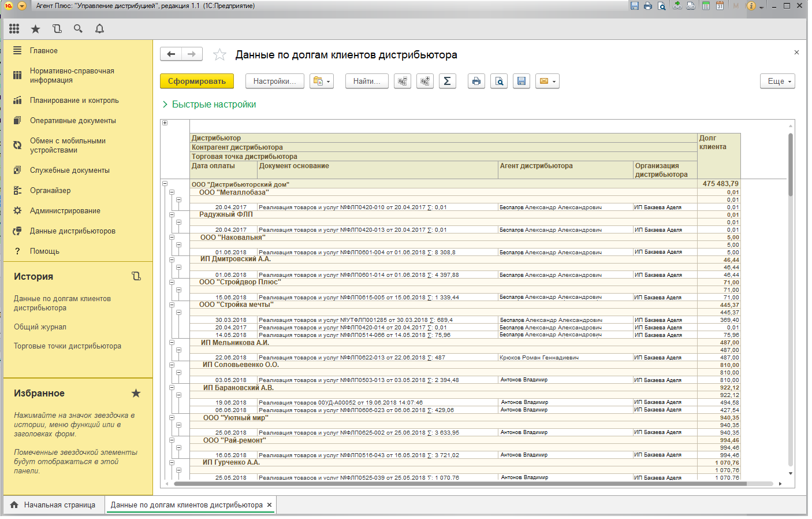The height and width of the screenshot is (519, 812).
Task: Collapse ООО "Наковальня" group
Action: coord(172,237)
